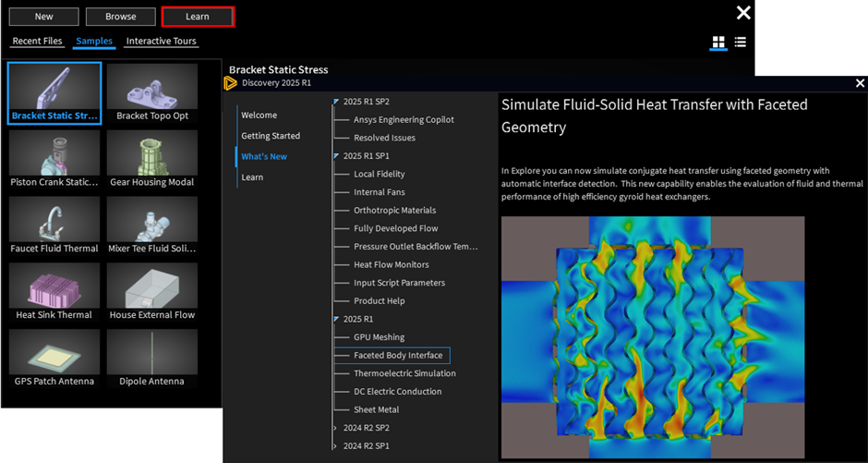The image size is (868, 463).
Task: Open Dipole Antenna sample
Action: (152, 359)
